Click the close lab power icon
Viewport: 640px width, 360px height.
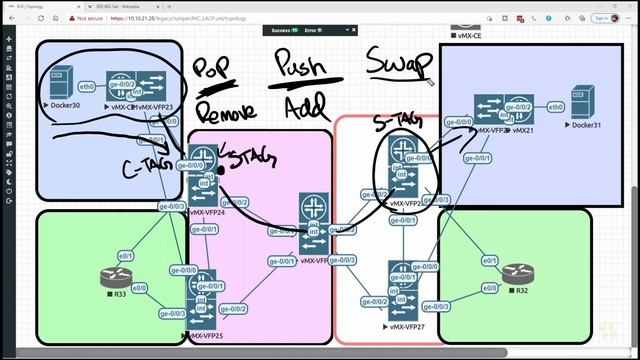pyautogui.click(x=9, y=191)
